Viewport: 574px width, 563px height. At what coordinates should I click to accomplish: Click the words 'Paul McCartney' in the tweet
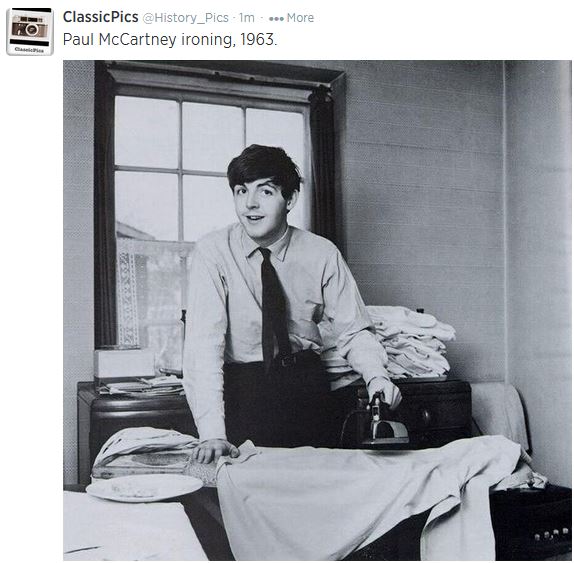click(x=119, y=40)
